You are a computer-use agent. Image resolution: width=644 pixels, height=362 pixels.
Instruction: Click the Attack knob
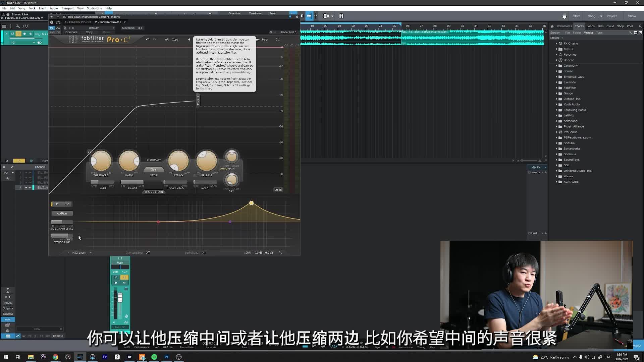coord(178,161)
